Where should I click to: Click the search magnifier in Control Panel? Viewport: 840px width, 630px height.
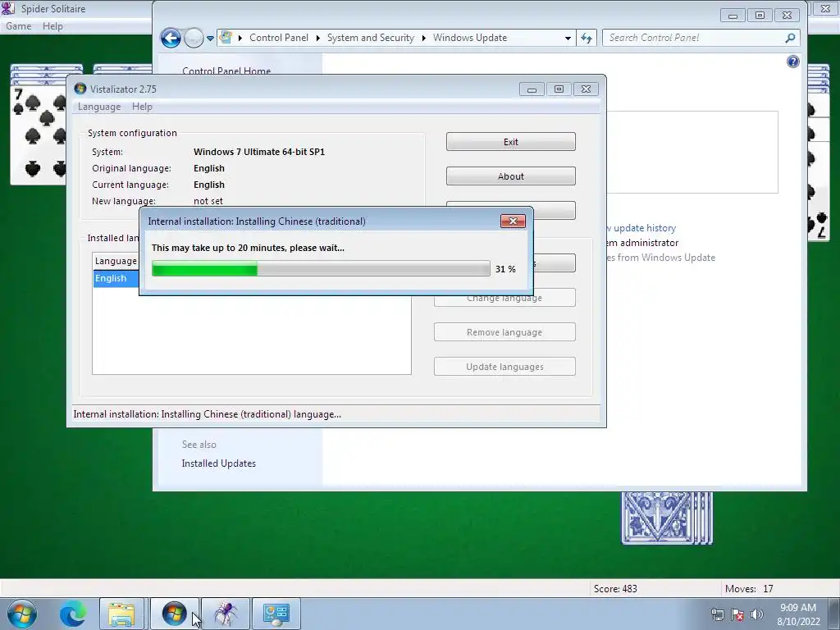(790, 38)
